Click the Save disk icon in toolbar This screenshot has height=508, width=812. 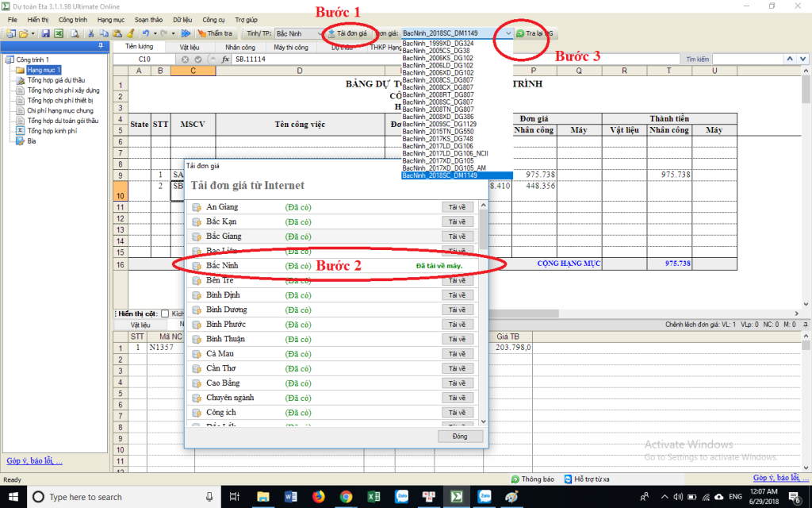[46, 33]
